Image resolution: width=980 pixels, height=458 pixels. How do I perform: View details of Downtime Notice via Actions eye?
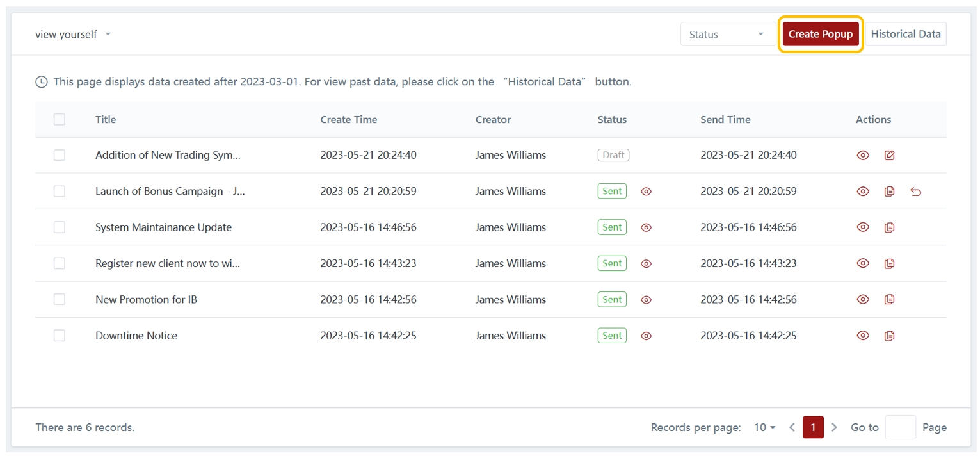[x=863, y=336]
